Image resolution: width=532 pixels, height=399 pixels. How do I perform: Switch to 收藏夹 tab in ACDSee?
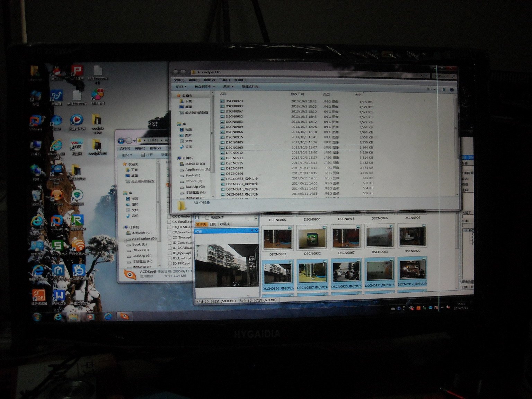[225, 224]
